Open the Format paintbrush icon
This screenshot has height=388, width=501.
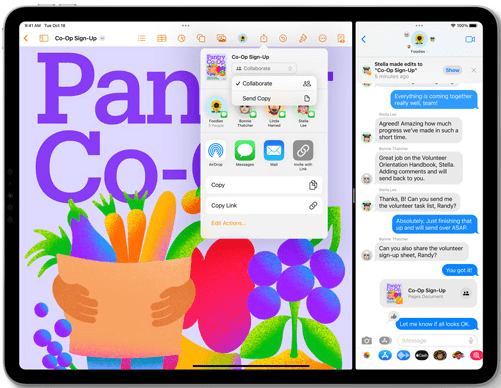[303, 38]
